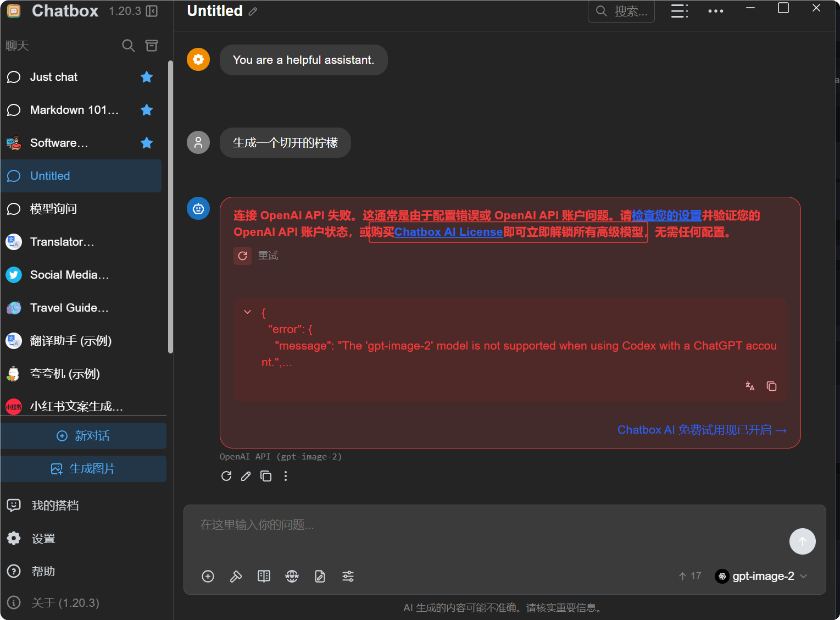Screen dimensions: 840x620
Task: Regenerate the response below the error message
Action: coord(226,476)
